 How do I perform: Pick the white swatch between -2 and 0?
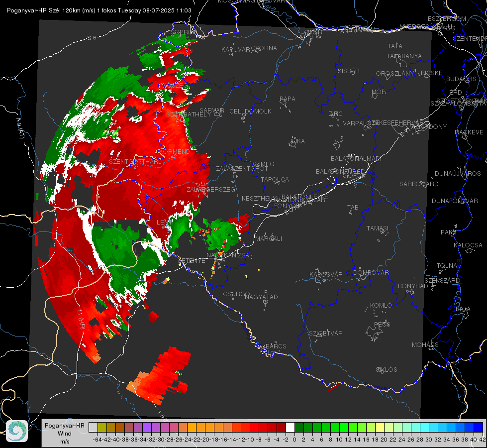point(290,427)
